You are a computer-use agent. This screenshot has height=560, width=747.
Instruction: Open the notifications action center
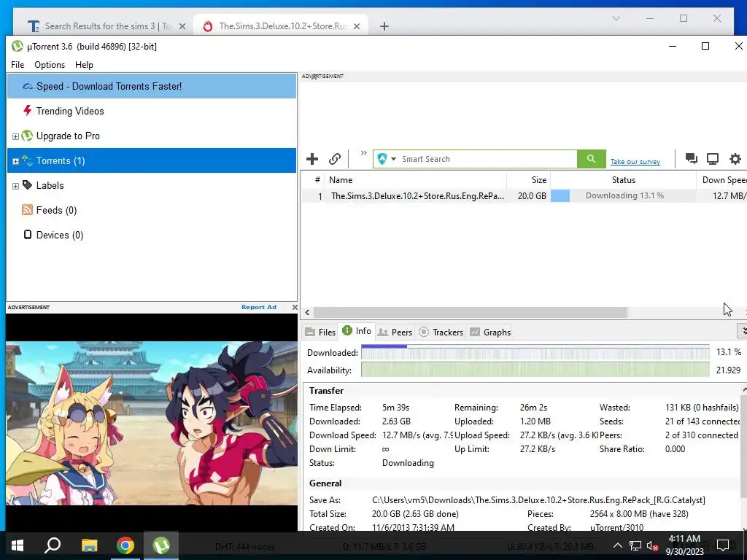tap(723, 545)
